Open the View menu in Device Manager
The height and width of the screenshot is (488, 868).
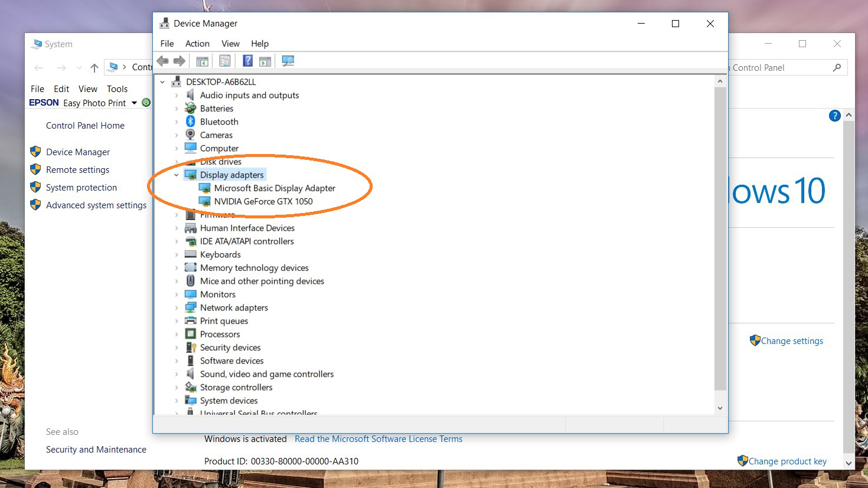(230, 44)
